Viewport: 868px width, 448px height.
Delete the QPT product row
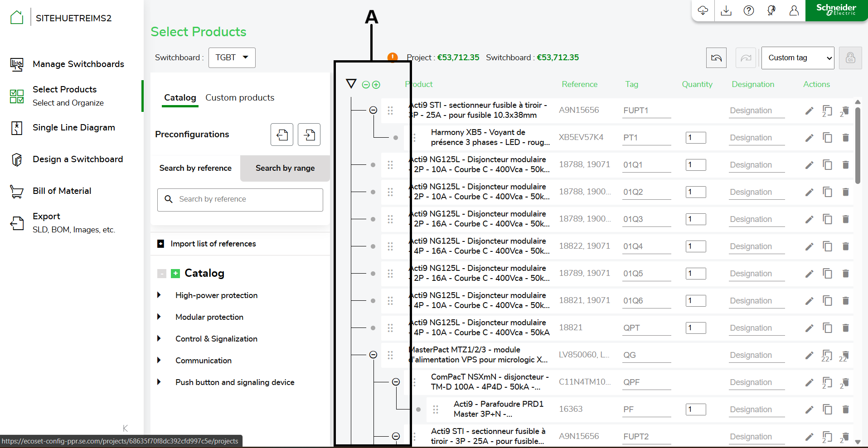point(845,328)
